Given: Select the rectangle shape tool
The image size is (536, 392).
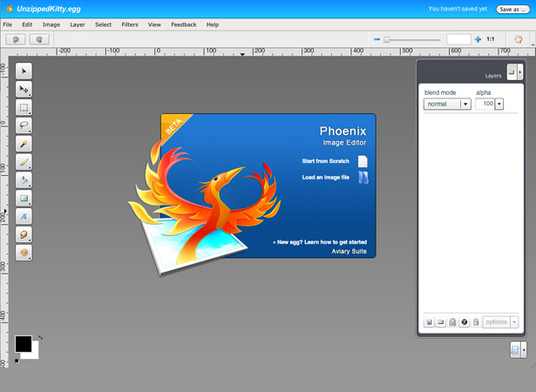Looking at the screenshot, I should tap(24, 198).
